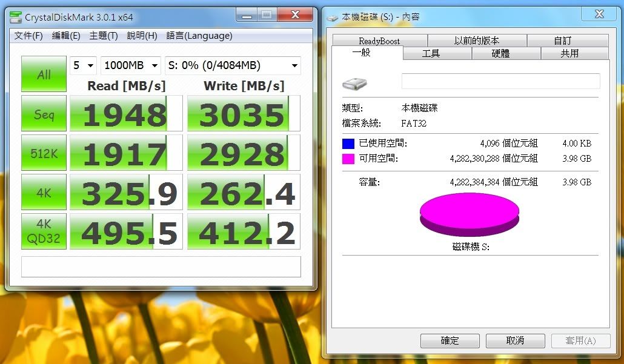
Task: Click the 確定 button in drive properties
Action: click(x=450, y=340)
